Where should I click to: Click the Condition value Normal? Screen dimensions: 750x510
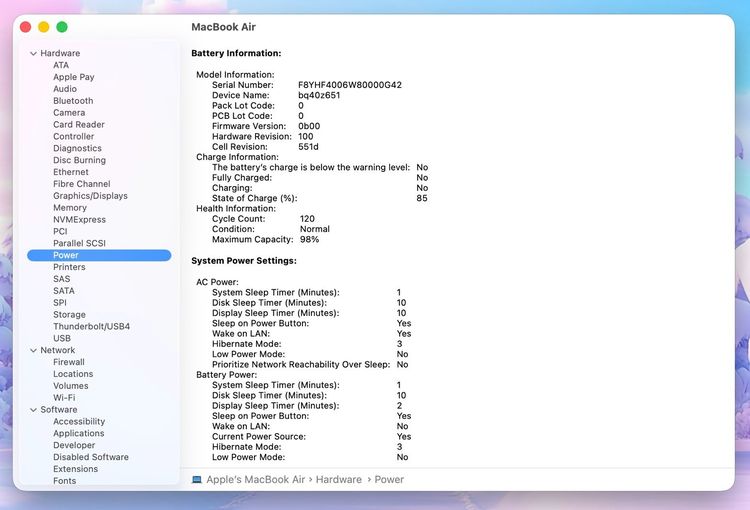click(x=315, y=229)
